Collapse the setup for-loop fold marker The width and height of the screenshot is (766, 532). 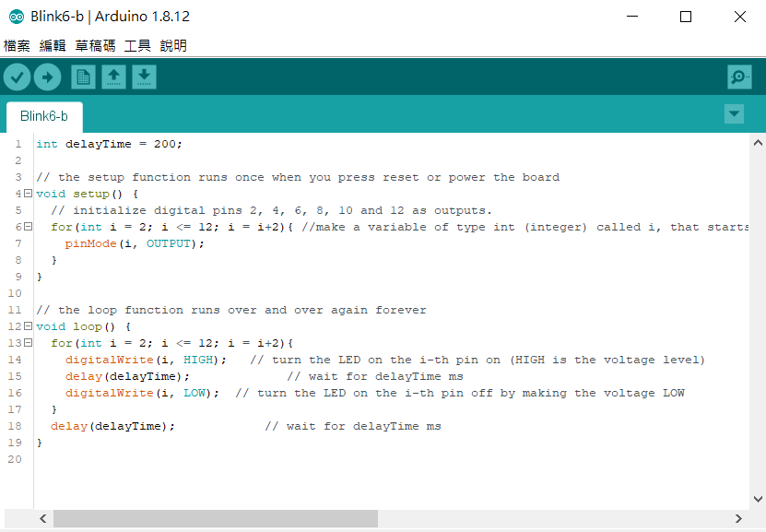point(28,227)
